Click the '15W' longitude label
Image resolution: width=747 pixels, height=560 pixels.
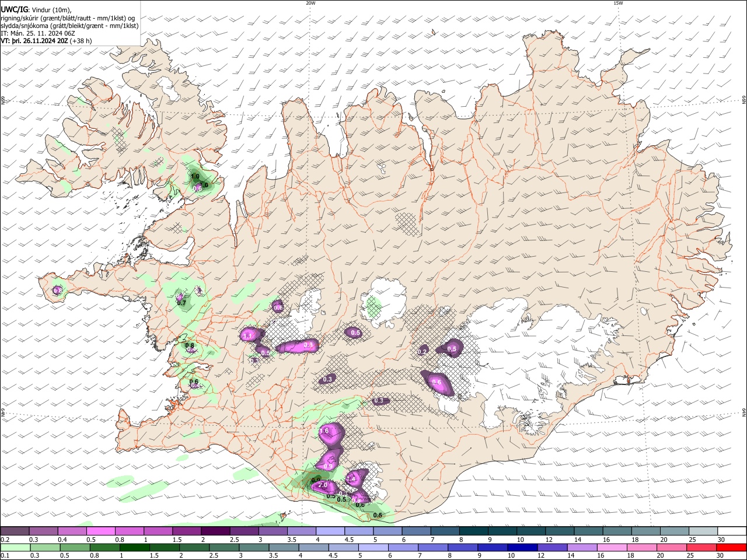pyautogui.click(x=618, y=3)
